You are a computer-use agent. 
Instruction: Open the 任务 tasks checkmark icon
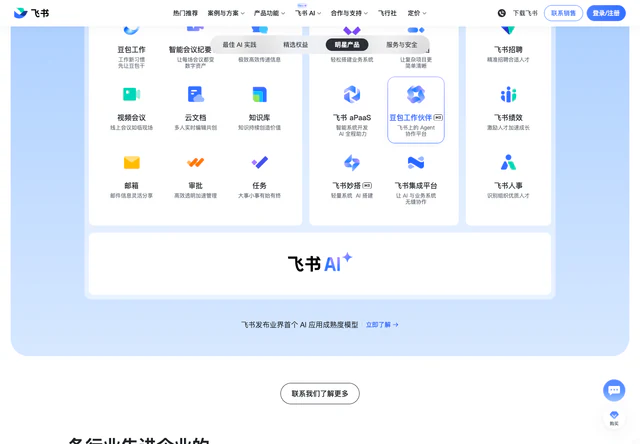260,162
